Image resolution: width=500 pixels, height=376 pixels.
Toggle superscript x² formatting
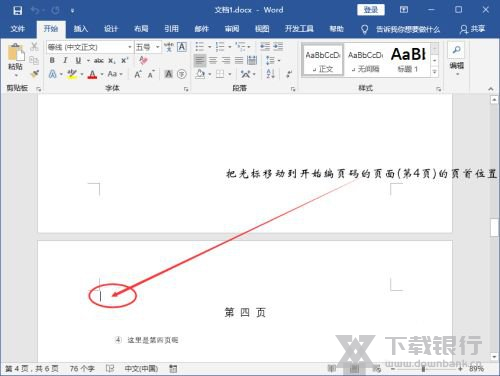click(x=125, y=60)
